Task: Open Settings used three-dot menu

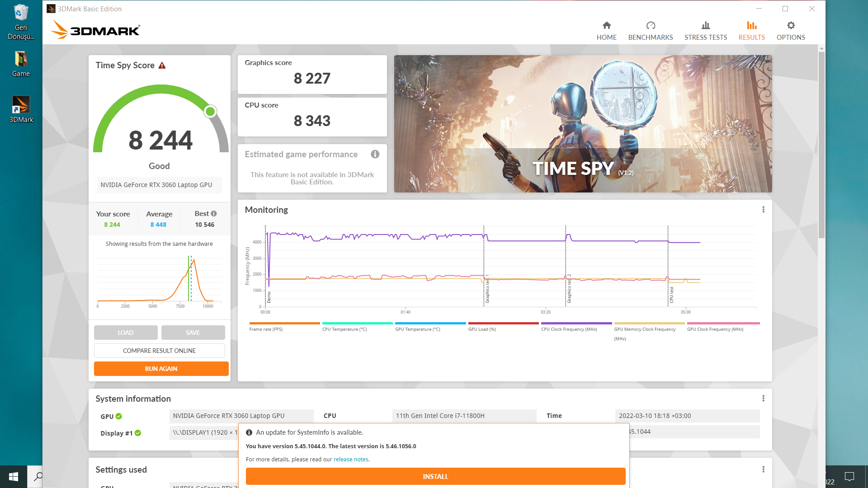Action: click(763, 469)
